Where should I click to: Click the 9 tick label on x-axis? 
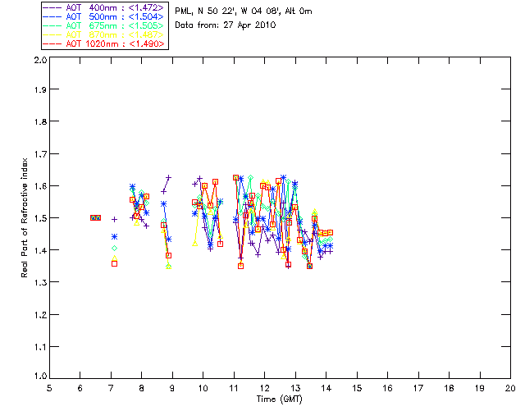(172, 389)
